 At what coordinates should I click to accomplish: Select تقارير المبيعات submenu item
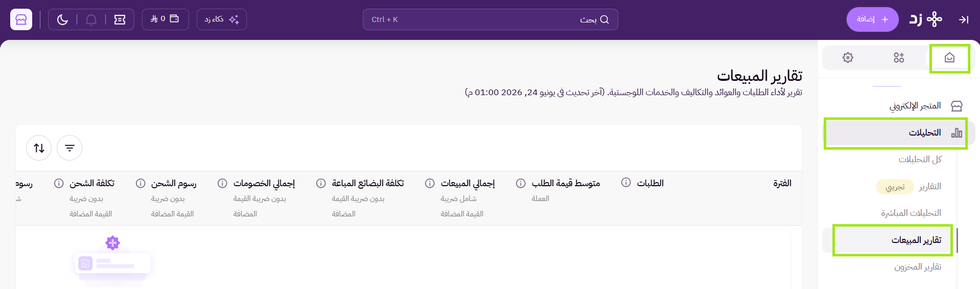tap(890, 240)
